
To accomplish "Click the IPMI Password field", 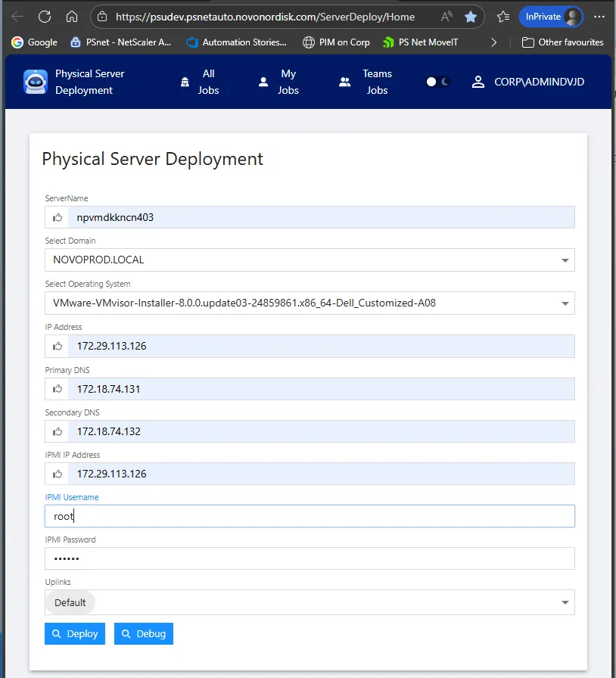I will (310, 558).
